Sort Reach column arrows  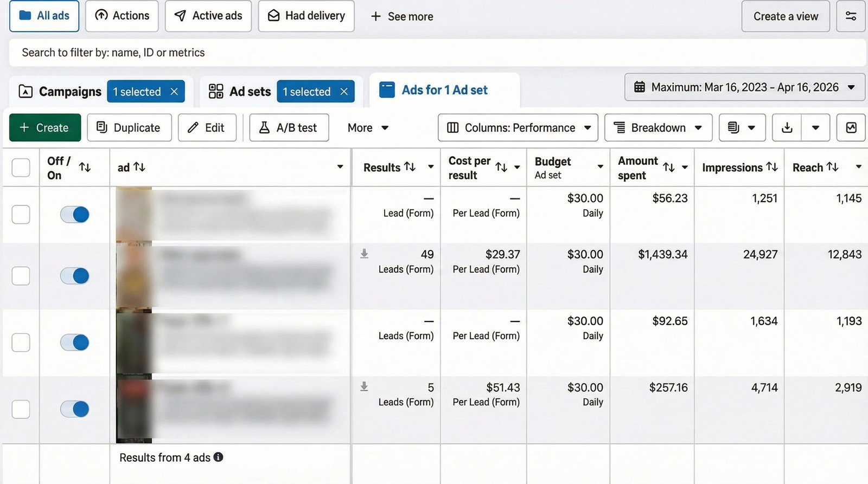tap(832, 167)
